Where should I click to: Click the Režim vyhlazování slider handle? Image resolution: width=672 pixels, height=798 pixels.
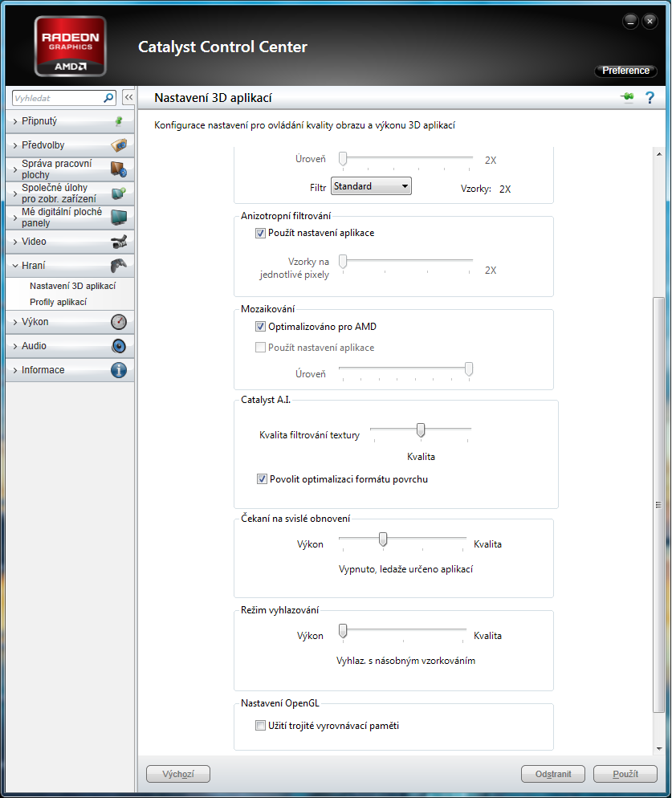(343, 631)
